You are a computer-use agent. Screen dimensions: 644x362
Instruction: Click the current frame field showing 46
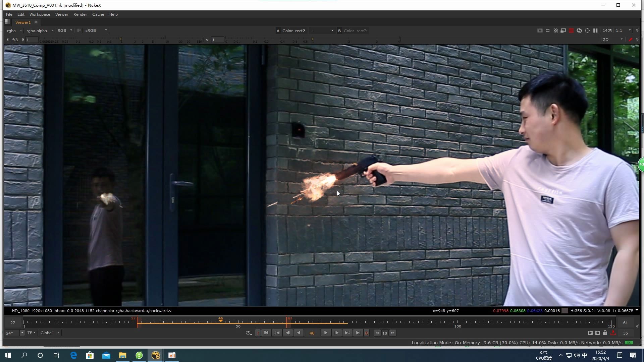(312, 333)
